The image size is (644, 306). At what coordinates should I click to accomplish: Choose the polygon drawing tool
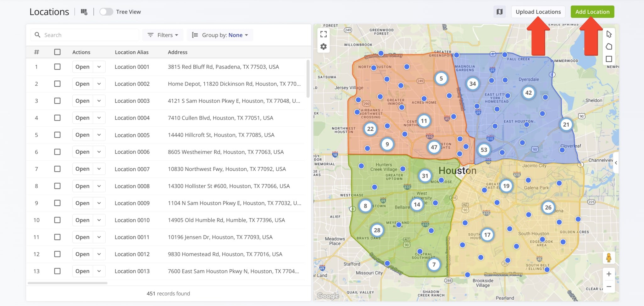[609, 47]
